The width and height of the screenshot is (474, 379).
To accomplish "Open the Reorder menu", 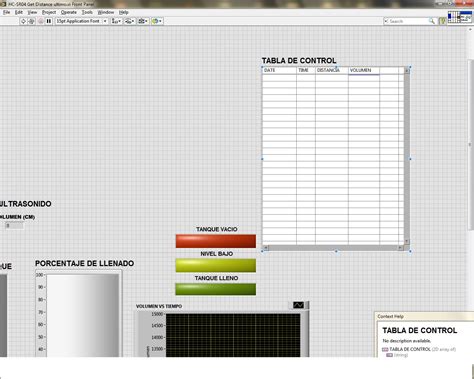I will [157, 21].
